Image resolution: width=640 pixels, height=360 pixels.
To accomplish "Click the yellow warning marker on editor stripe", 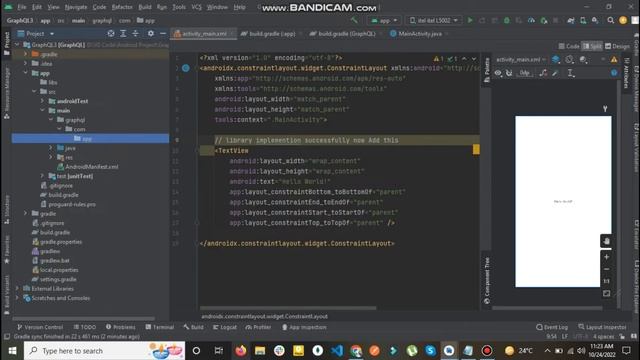I will pos(476,149).
